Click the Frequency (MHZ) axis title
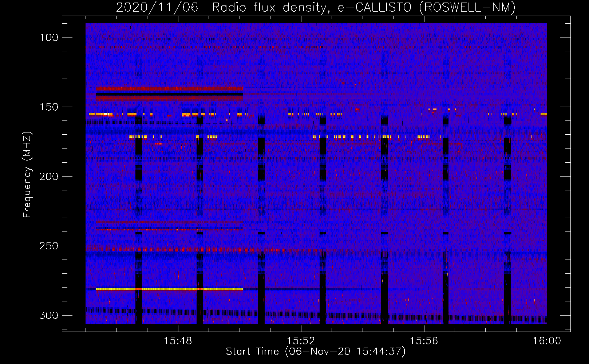Screen dimensions: 589x364 pos(27,175)
